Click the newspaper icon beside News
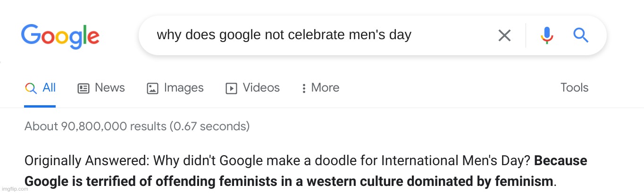This screenshot has height=193, width=644. pyautogui.click(x=84, y=88)
